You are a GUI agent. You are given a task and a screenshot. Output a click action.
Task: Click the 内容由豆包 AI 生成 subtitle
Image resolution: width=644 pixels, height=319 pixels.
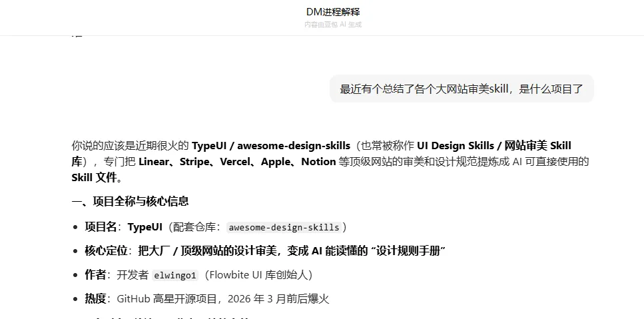[x=333, y=24]
